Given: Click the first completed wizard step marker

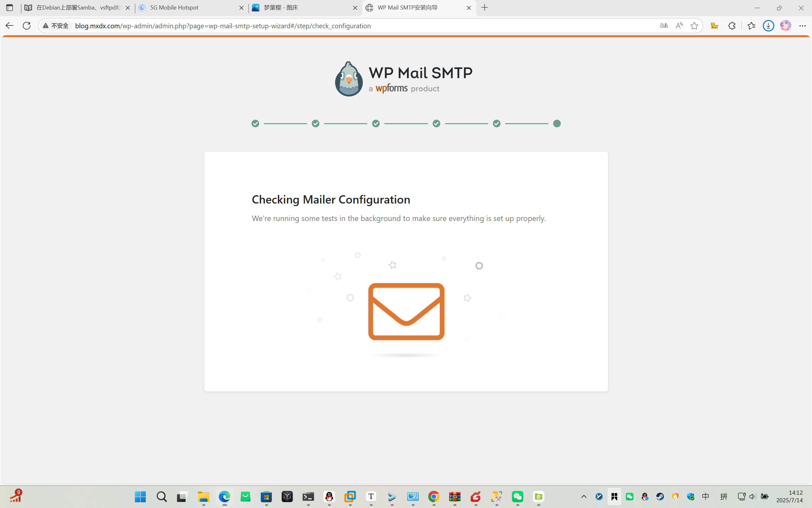Looking at the screenshot, I should click(255, 124).
